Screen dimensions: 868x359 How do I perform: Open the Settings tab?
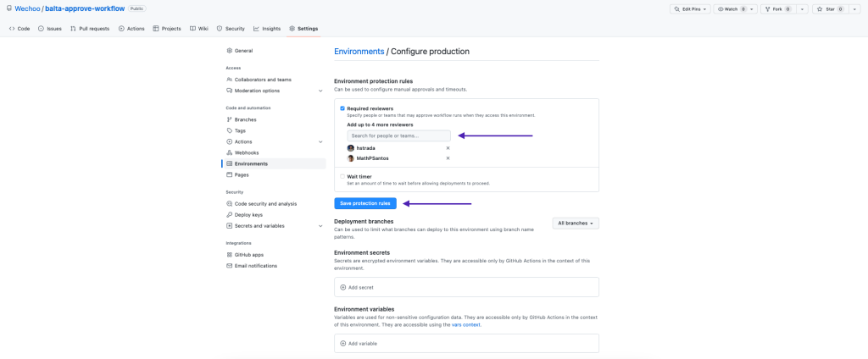(x=303, y=29)
